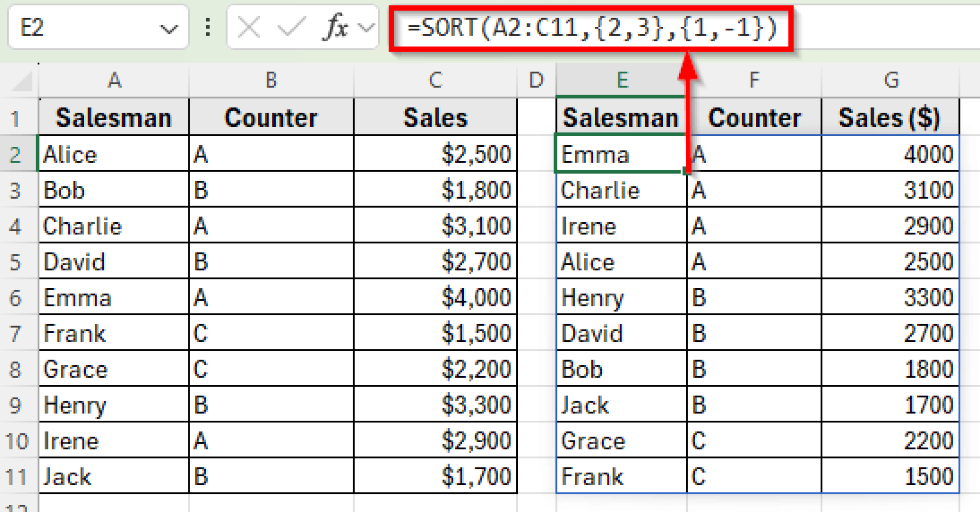Viewport: 980px width, 512px height.
Task: Select column header A
Action: tap(115, 80)
